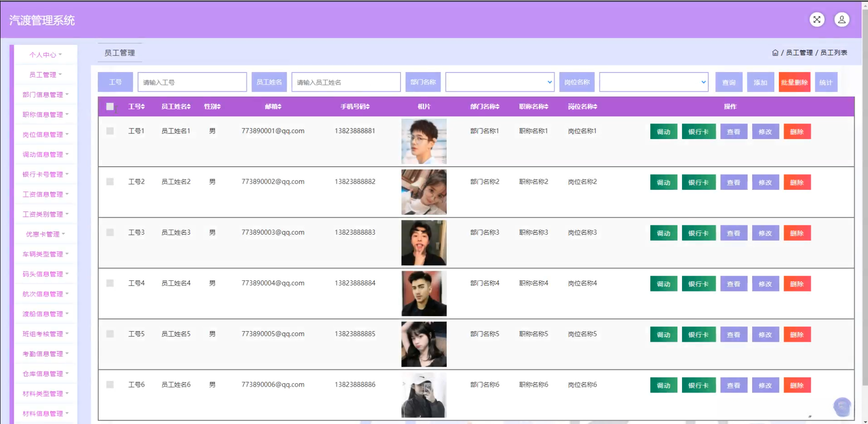
Task: Click the 批量删除 bulk delete button
Action: pos(794,82)
